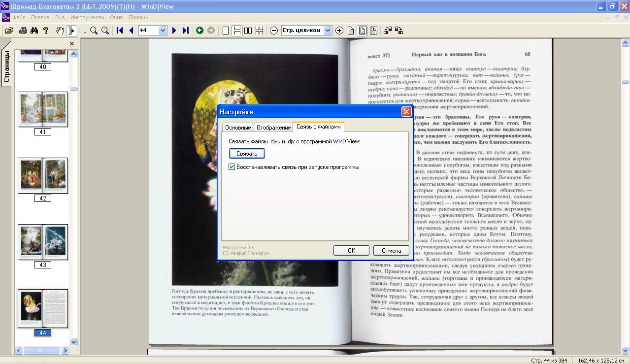Screen dimensions: 630x364
Task: Click the fit page zoom icon
Action: pos(362,31)
